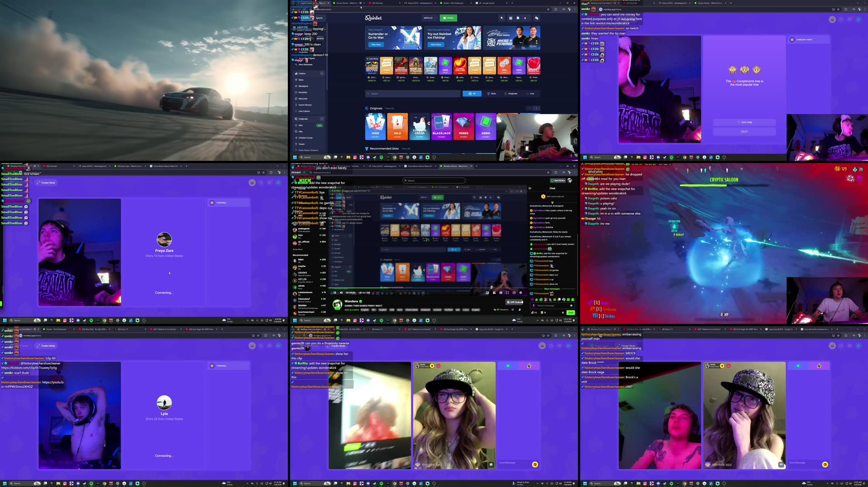The width and height of the screenshot is (868, 487).
Task: Click Go to LIVE in Kick player
Action: [x=365, y=293]
